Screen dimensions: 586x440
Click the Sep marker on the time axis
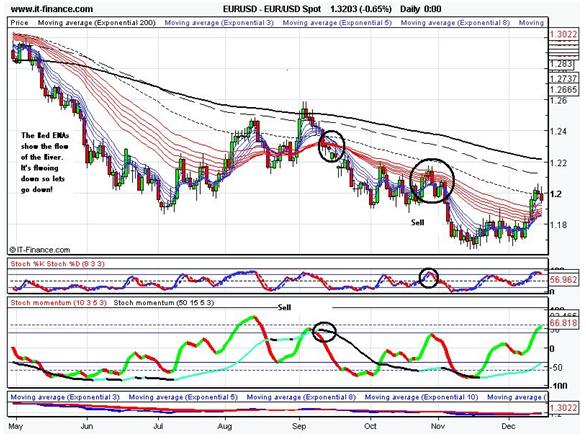click(x=299, y=427)
